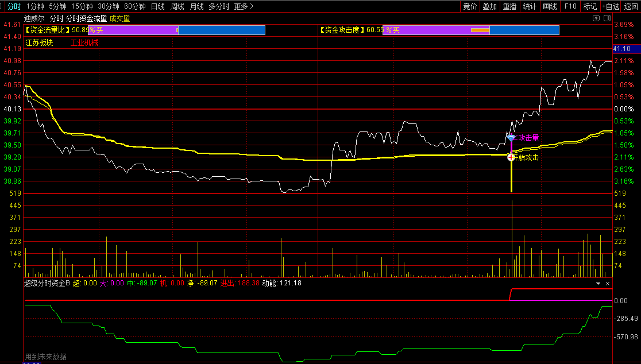
Task: Click the 标记 mark button
Action: (x=590, y=6)
